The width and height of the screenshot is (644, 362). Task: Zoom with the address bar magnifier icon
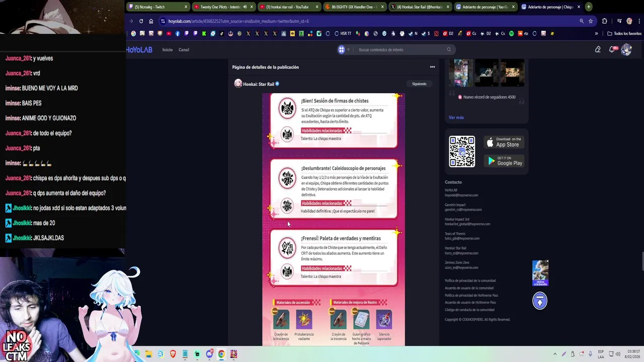tap(582, 21)
